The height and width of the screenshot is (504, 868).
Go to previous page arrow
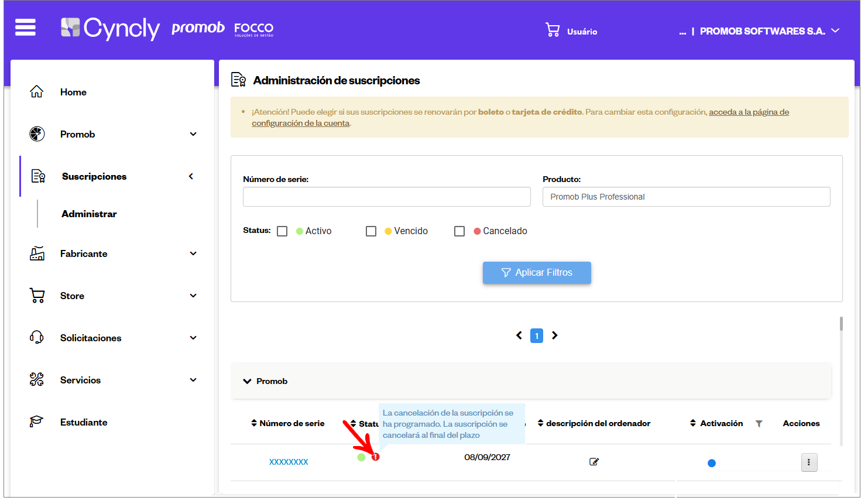[519, 335]
